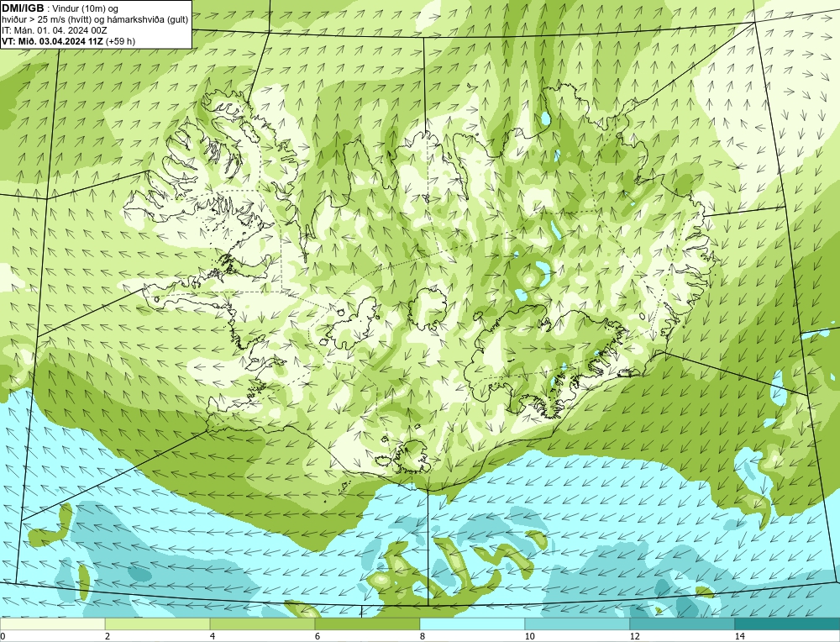
Task: Click the 12–14 m/s darker teal swatch
Action: coord(682,624)
